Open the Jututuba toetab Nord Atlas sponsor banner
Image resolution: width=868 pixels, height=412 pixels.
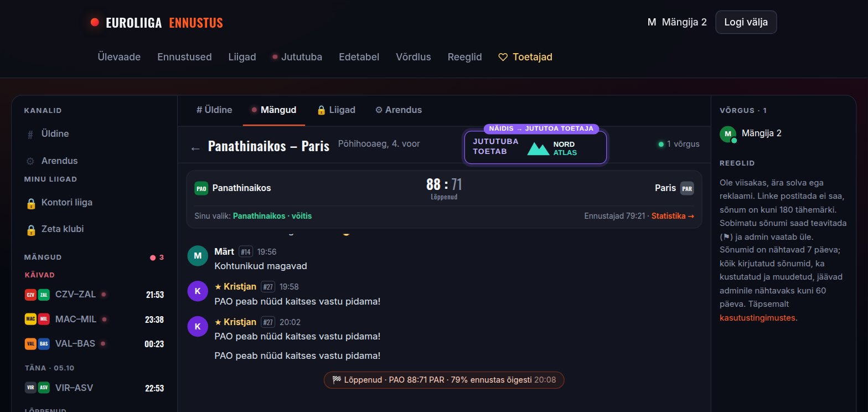coord(535,147)
